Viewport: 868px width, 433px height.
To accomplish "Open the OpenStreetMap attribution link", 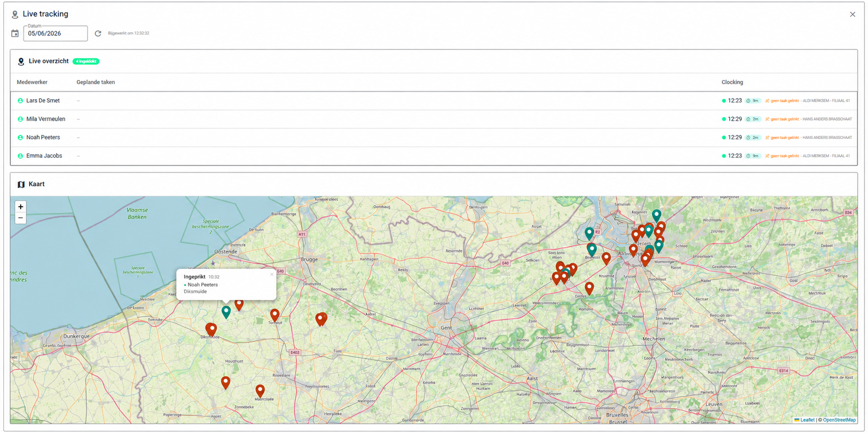I will (839, 420).
